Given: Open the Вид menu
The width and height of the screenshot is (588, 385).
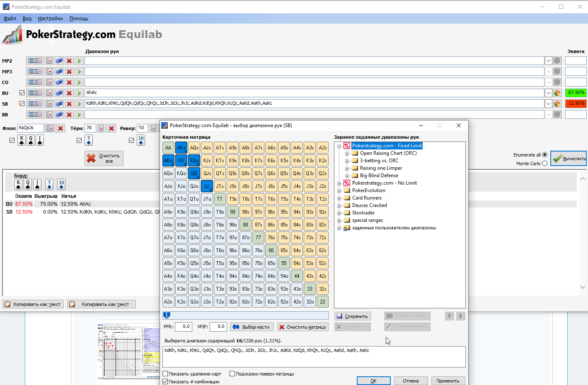Looking at the screenshot, I should pyautogui.click(x=27, y=19).
